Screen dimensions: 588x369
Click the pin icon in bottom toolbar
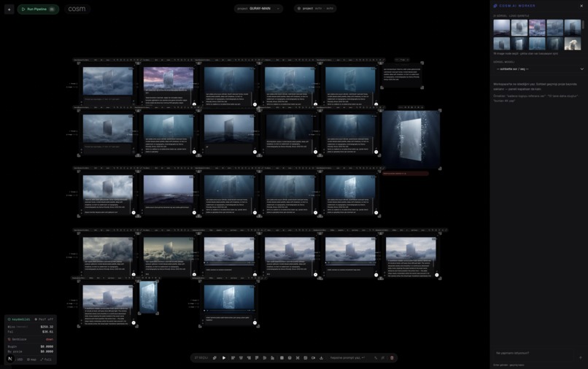click(x=214, y=358)
